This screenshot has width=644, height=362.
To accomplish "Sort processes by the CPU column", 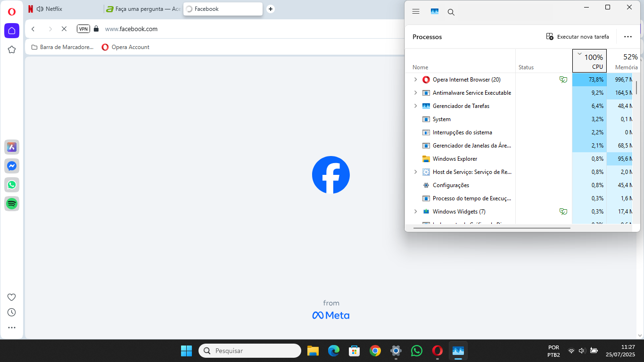I will [x=589, y=61].
